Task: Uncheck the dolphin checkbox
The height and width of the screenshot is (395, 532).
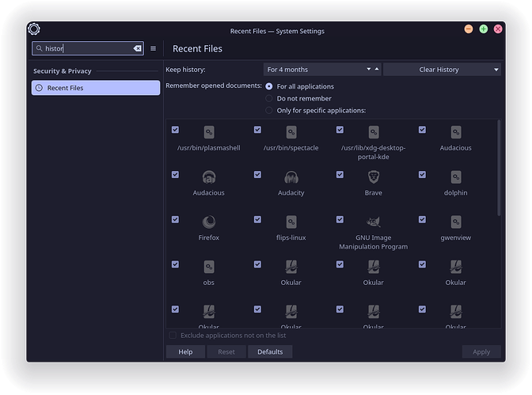Action: point(422,174)
